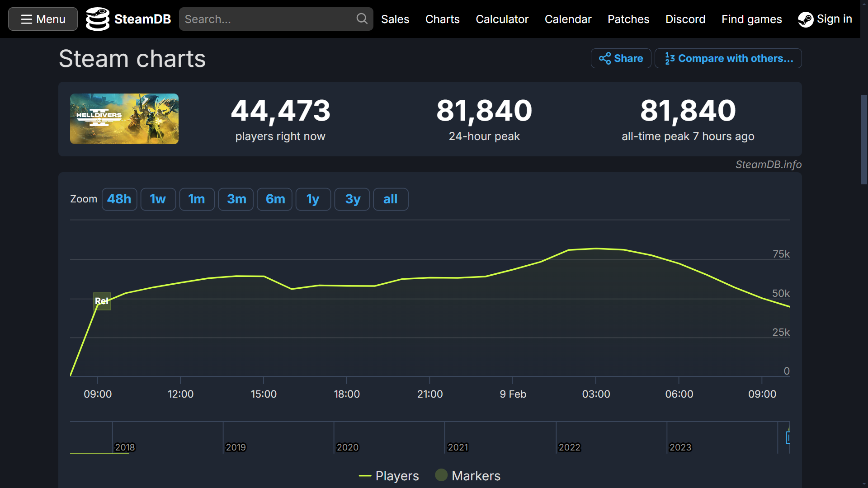Open the Calendar page
The image size is (868, 488).
pos(568,19)
